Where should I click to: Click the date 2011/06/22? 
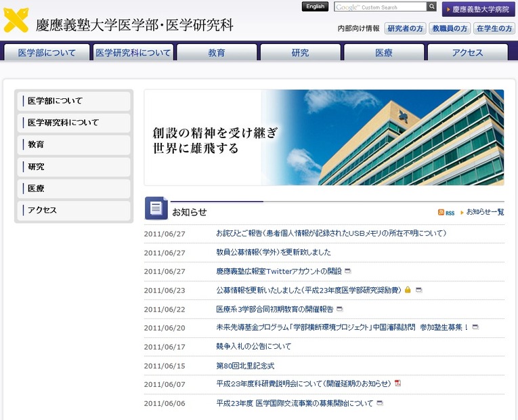click(x=165, y=310)
